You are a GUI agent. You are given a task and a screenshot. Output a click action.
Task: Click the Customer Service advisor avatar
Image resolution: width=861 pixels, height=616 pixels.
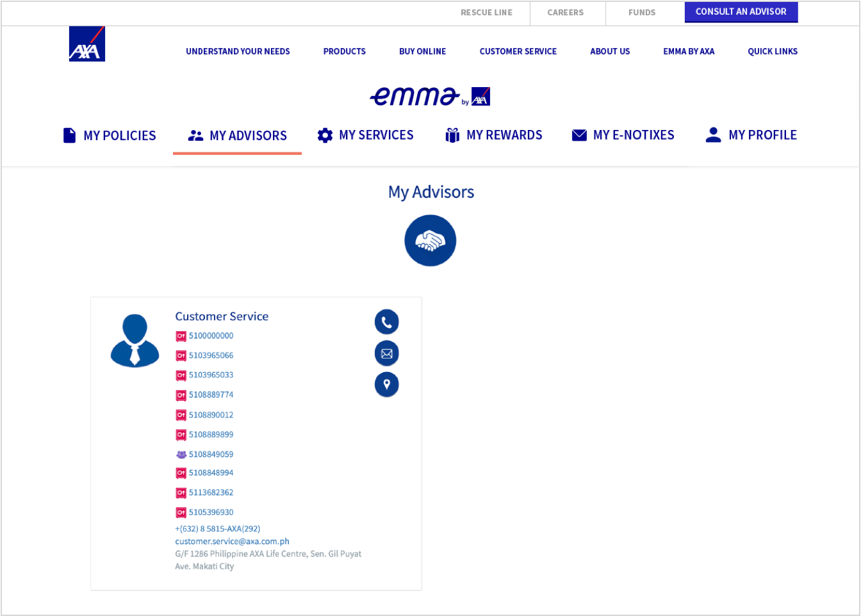[x=135, y=340]
